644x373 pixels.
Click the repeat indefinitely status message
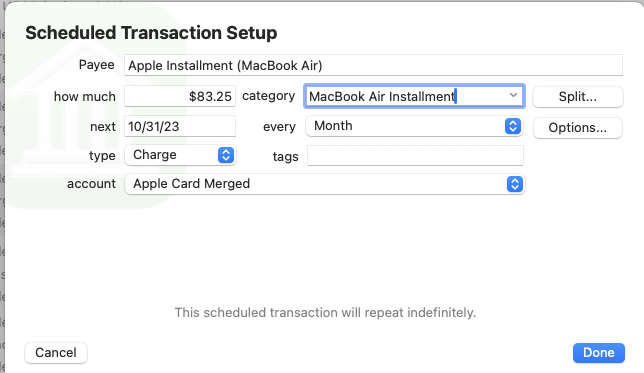(325, 313)
